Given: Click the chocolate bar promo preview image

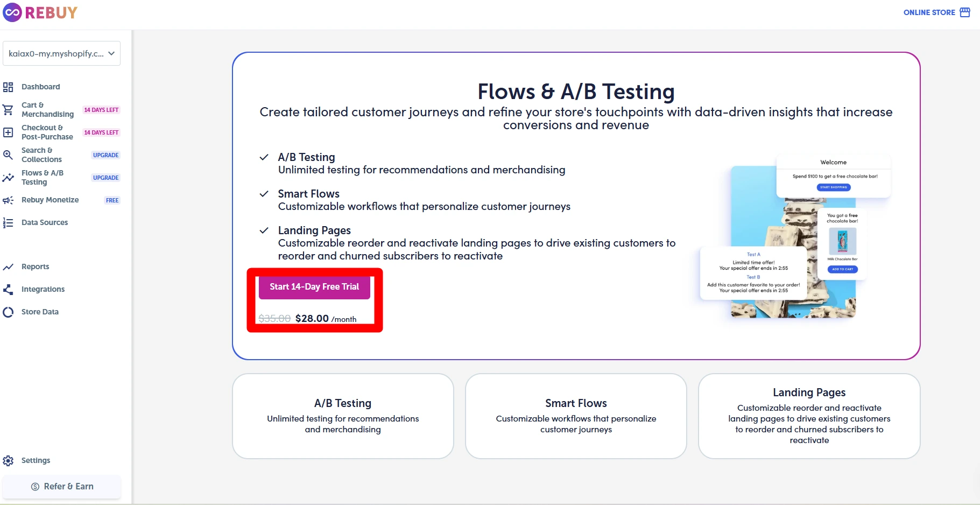Looking at the screenshot, I should 794,237.
